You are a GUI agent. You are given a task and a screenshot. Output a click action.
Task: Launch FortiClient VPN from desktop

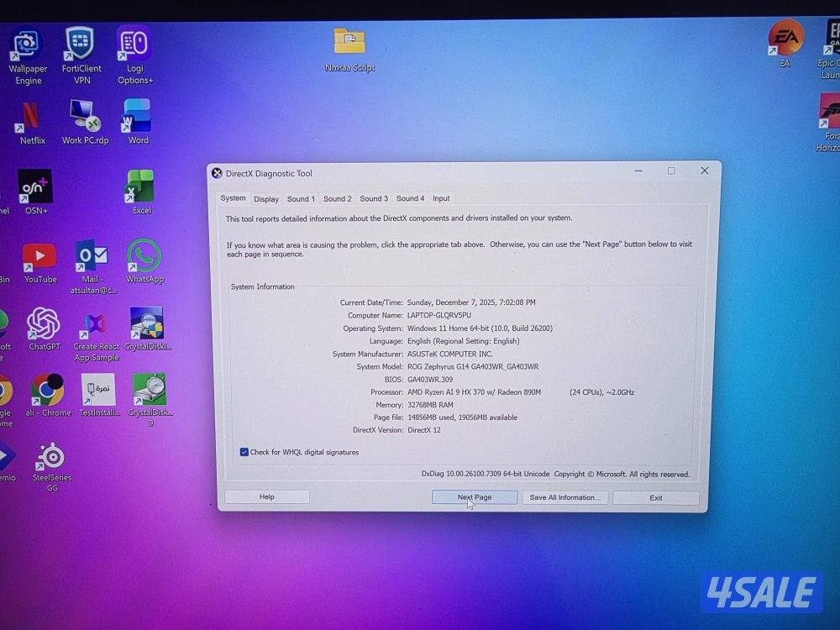[x=81, y=46]
